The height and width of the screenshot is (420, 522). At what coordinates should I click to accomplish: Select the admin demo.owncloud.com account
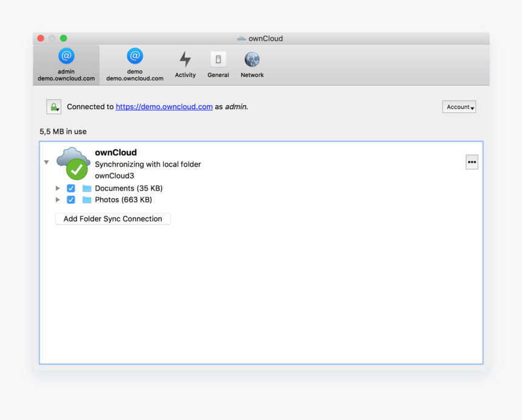(x=66, y=63)
